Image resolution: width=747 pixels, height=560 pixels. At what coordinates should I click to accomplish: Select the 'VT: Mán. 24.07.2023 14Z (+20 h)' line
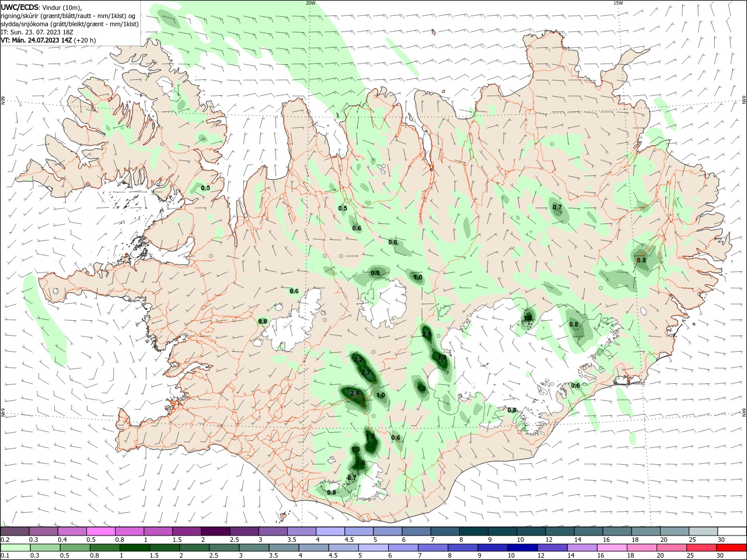coord(48,40)
